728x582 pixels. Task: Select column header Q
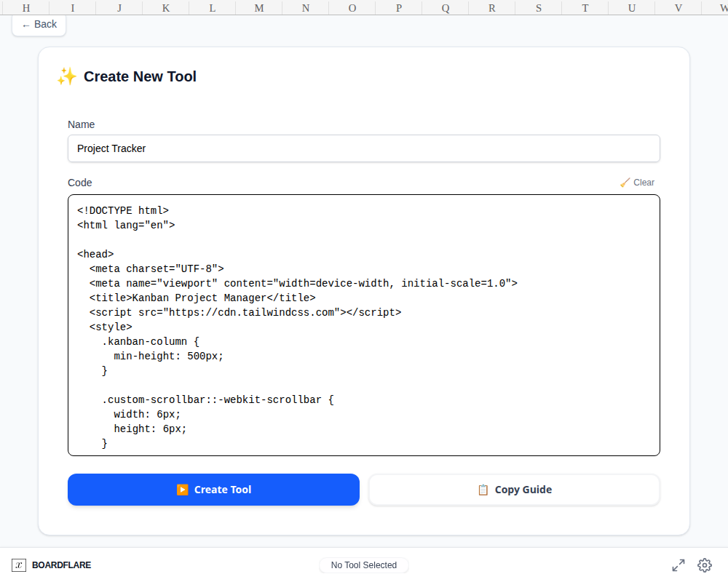(446, 8)
